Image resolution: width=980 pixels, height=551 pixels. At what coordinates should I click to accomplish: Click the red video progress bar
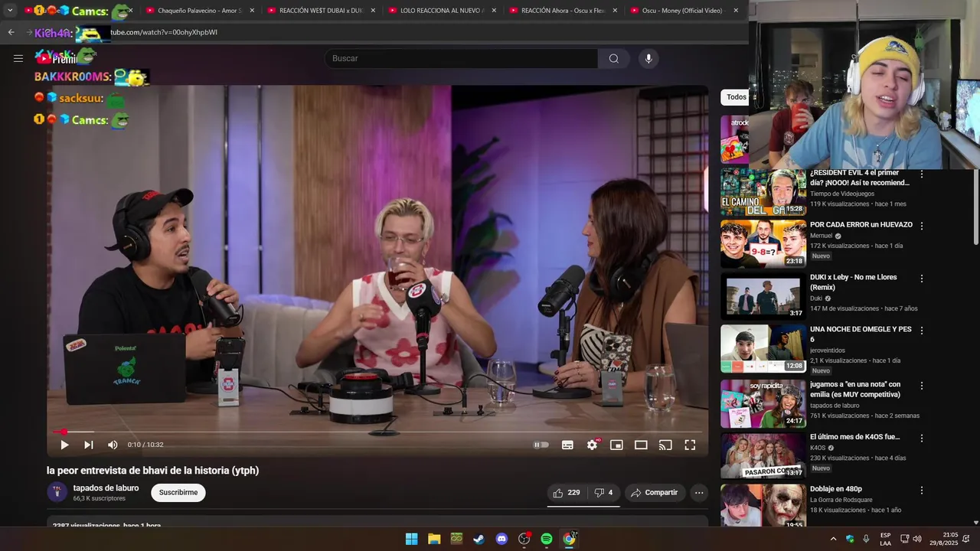pos(378,432)
